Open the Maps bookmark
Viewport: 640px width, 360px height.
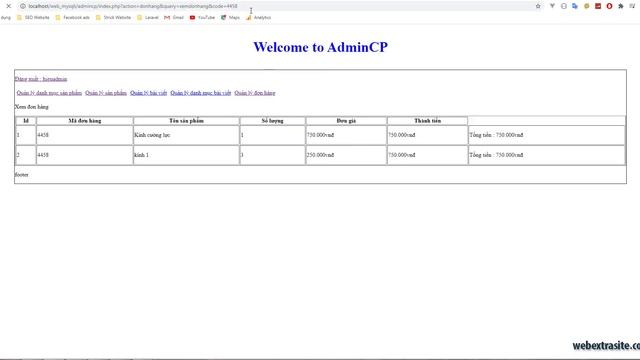coord(230,18)
